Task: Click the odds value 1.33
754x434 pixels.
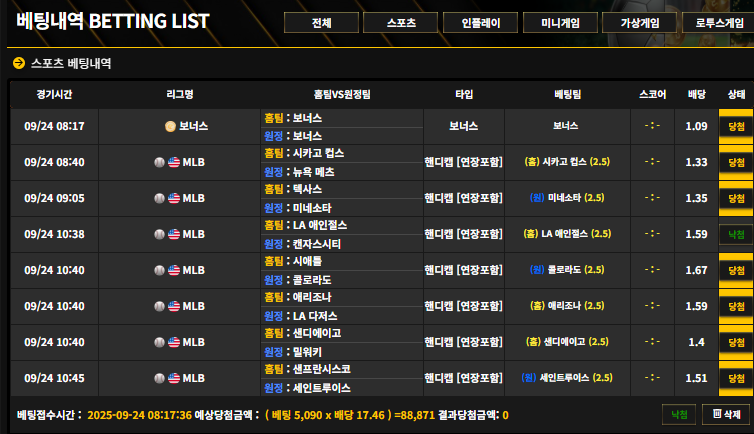Action: [x=696, y=162]
